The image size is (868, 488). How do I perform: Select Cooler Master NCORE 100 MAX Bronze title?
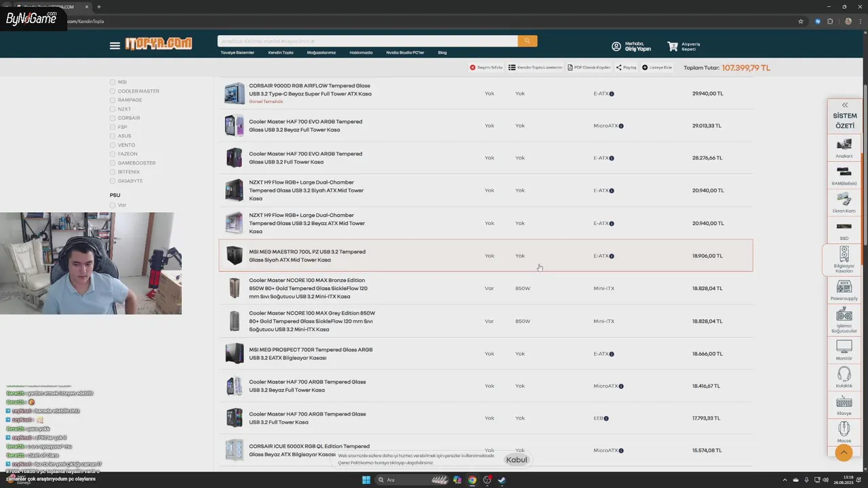coord(309,288)
